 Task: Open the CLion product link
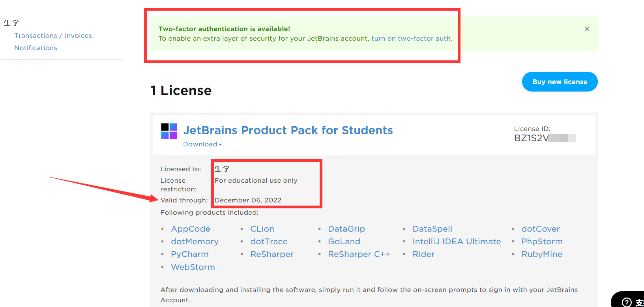tap(262, 229)
